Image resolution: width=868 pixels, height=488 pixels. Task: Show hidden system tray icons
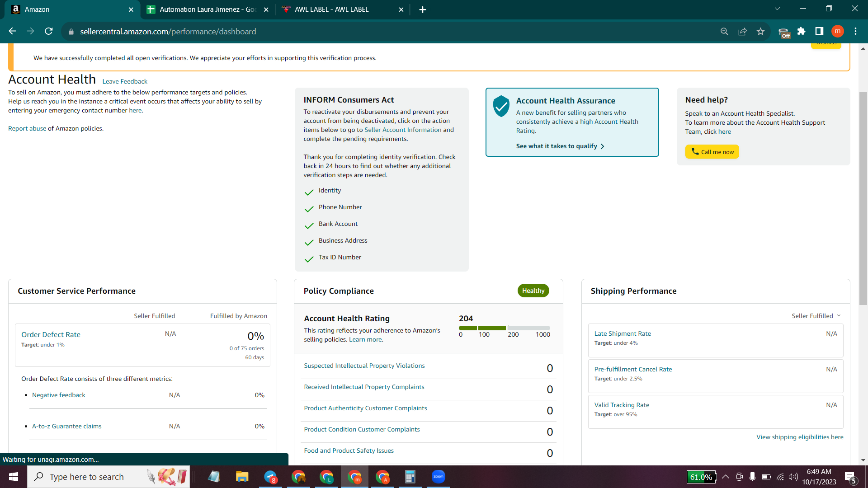[x=726, y=477]
